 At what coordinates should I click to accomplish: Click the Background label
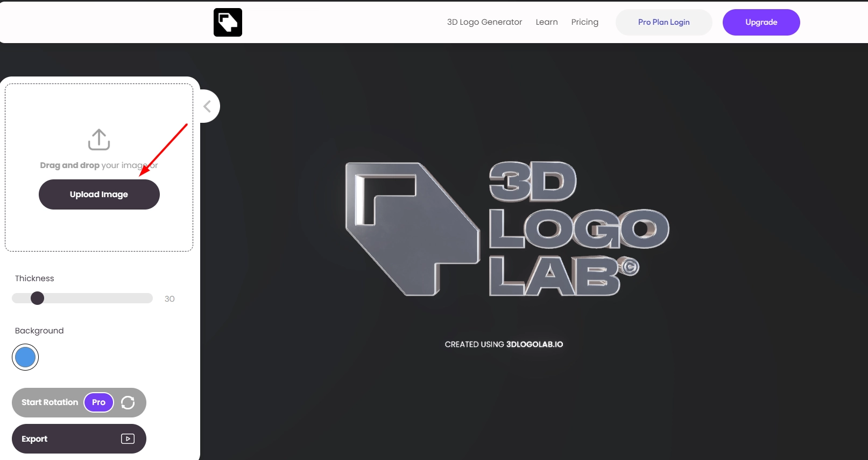click(39, 331)
